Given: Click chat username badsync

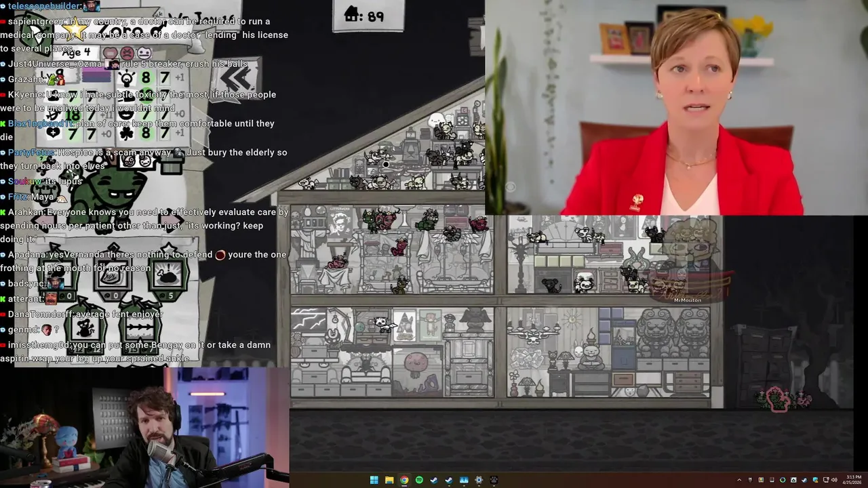Looking at the screenshot, I should [x=26, y=284].
